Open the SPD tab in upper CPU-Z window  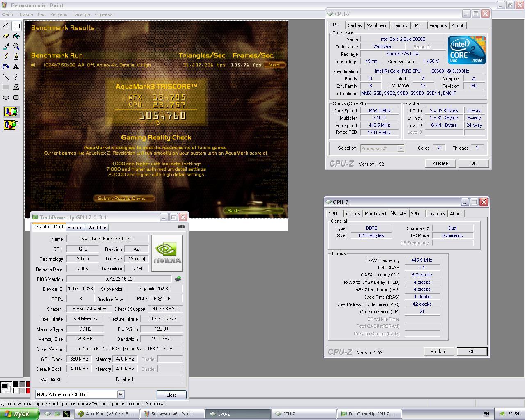tap(417, 25)
